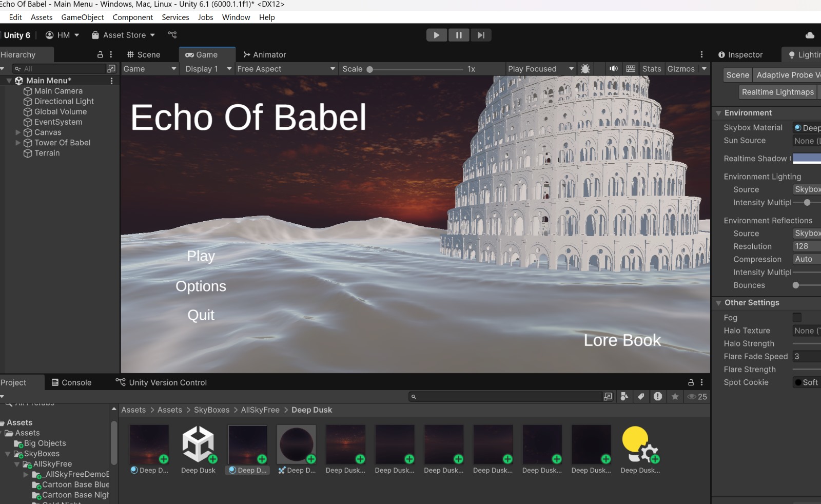
Task: Click the Step frame button
Action: pyautogui.click(x=481, y=35)
